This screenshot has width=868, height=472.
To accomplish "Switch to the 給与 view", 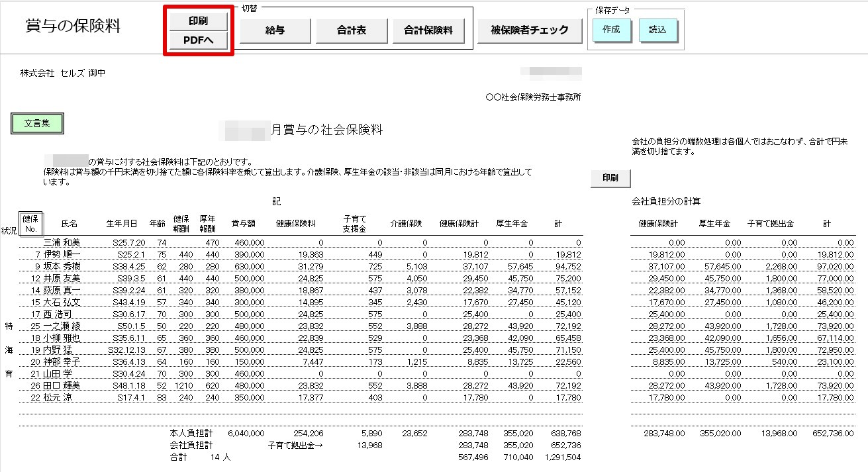I will pyautogui.click(x=275, y=30).
